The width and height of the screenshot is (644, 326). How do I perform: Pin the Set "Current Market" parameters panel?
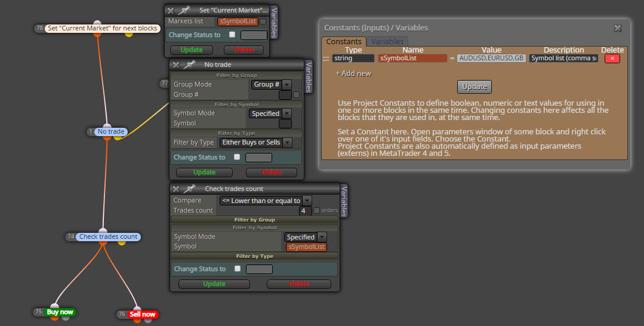(x=184, y=10)
